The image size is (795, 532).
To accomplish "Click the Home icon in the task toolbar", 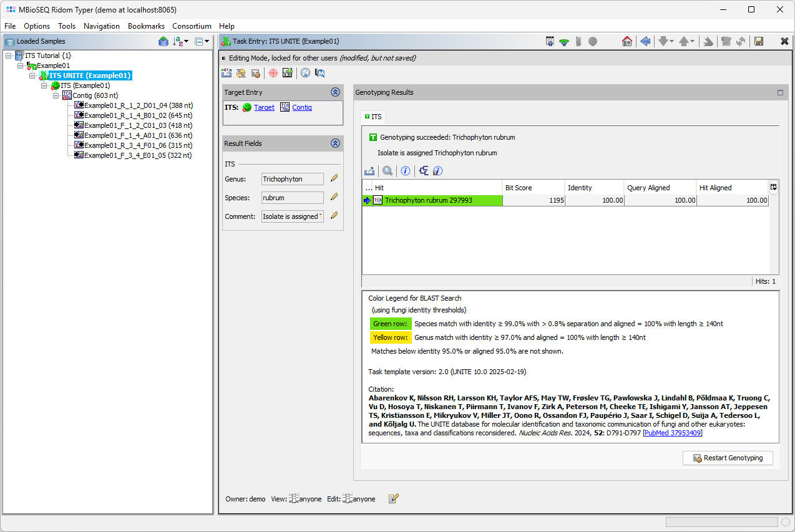I will pyautogui.click(x=627, y=41).
